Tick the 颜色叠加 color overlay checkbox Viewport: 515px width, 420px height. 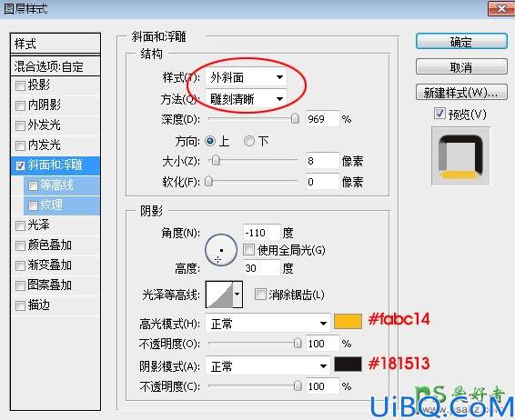20,245
